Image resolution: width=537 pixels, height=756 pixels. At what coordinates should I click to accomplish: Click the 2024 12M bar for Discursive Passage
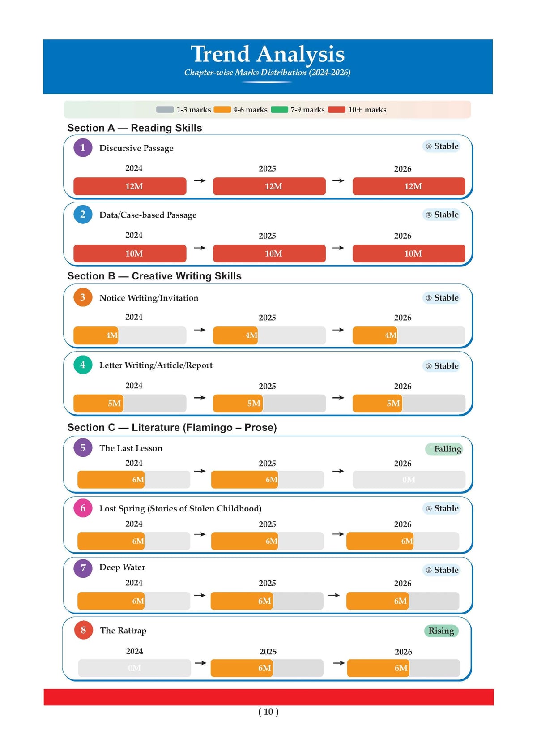[x=130, y=186]
